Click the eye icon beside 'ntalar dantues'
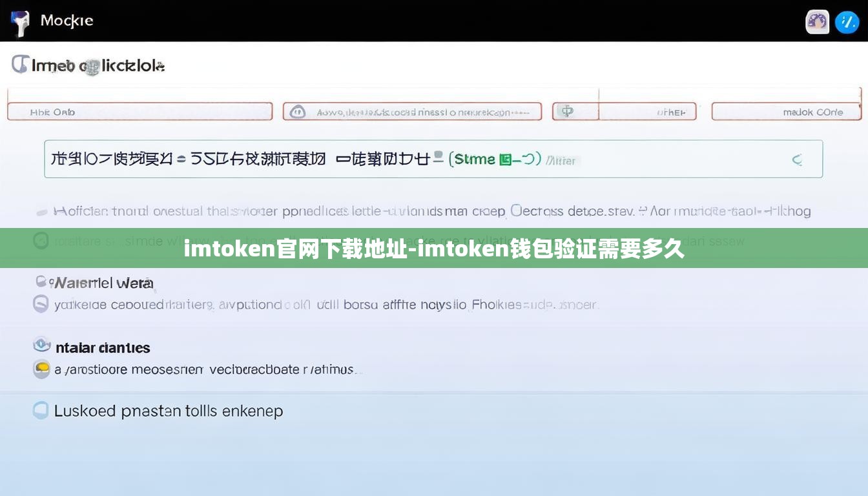Screen dimensions: 868x496 (x=41, y=345)
